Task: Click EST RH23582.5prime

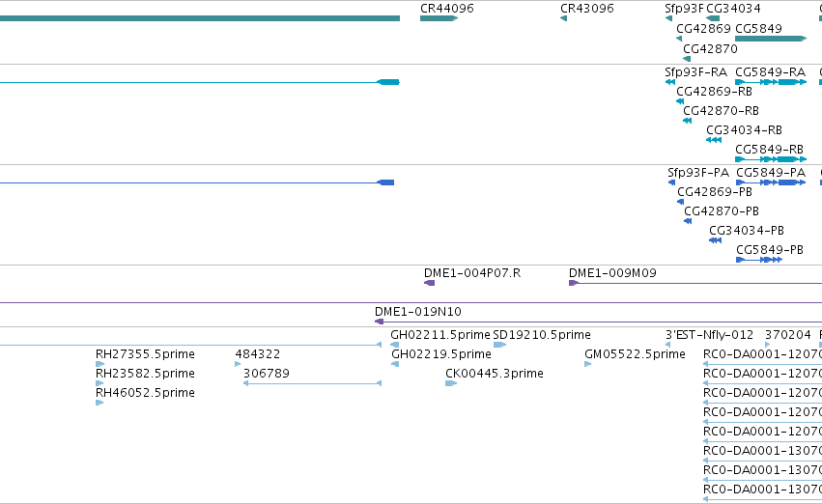Action: (x=145, y=374)
